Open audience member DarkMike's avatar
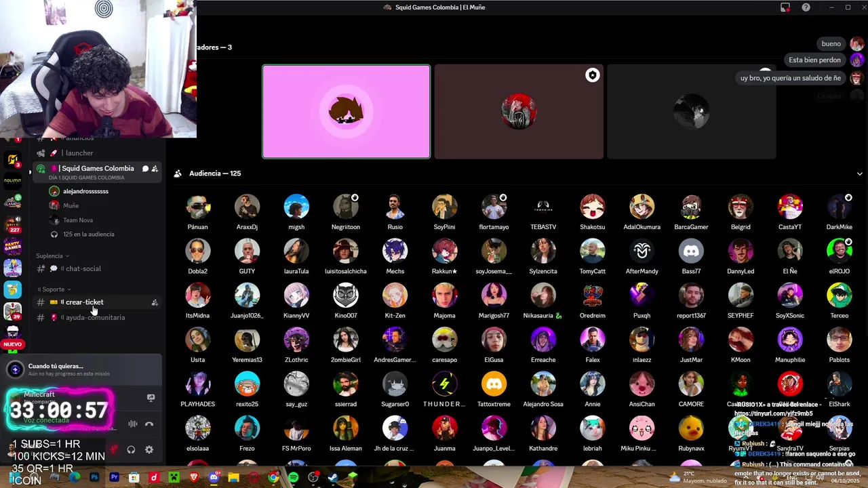This screenshot has height=488, width=868. pyautogui.click(x=839, y=207)
